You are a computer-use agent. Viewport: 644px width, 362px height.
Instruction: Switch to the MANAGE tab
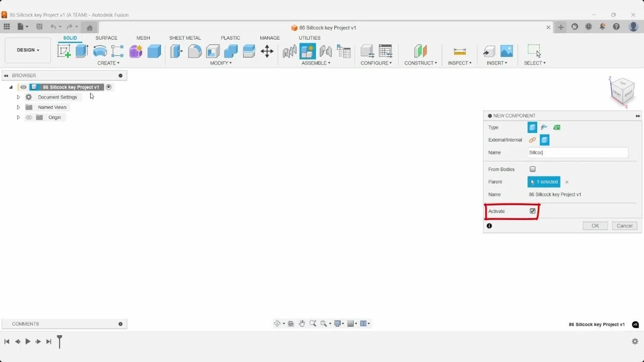[x=270, y=38]
